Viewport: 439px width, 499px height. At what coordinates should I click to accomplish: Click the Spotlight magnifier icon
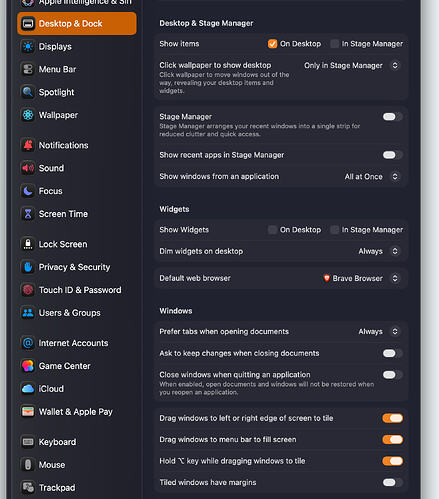(28, 92)
